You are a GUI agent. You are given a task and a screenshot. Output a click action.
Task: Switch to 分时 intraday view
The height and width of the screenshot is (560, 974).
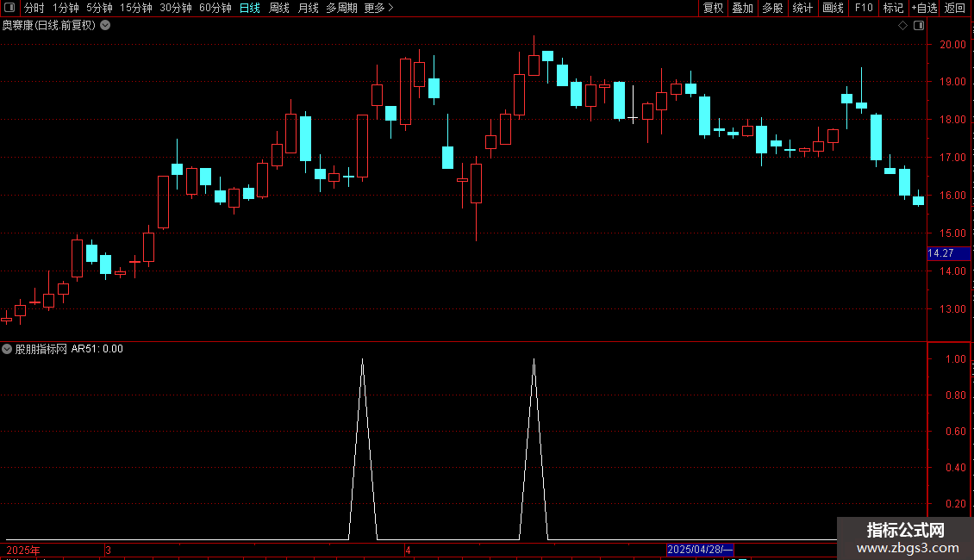pyautogui.click(x=34, y=8)
